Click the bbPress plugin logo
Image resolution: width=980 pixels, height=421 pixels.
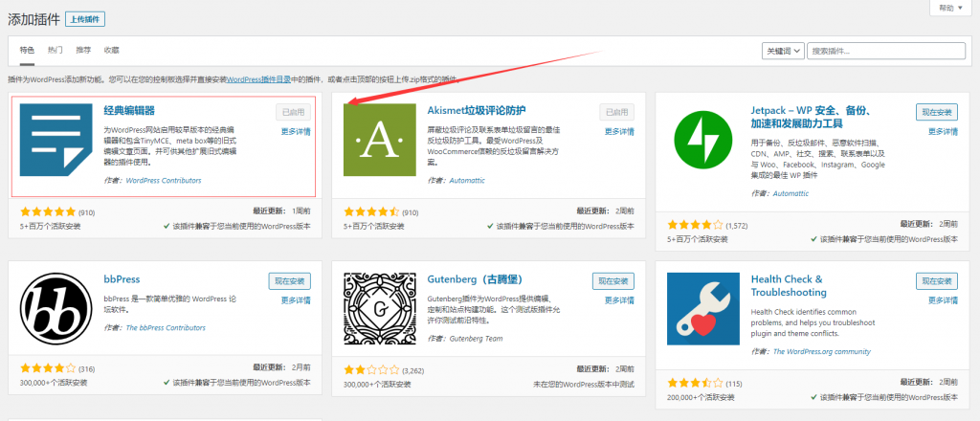click(56, 308)
